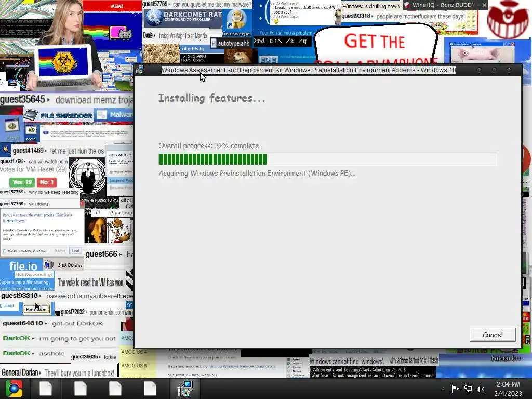Close the ADK installer window

(509, 70)
